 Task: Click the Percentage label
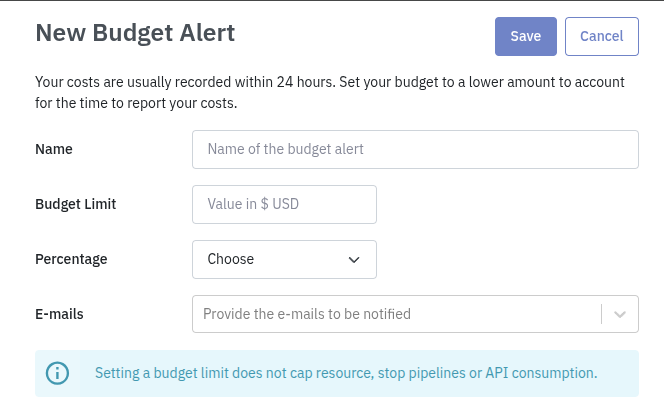coord(71,259)
